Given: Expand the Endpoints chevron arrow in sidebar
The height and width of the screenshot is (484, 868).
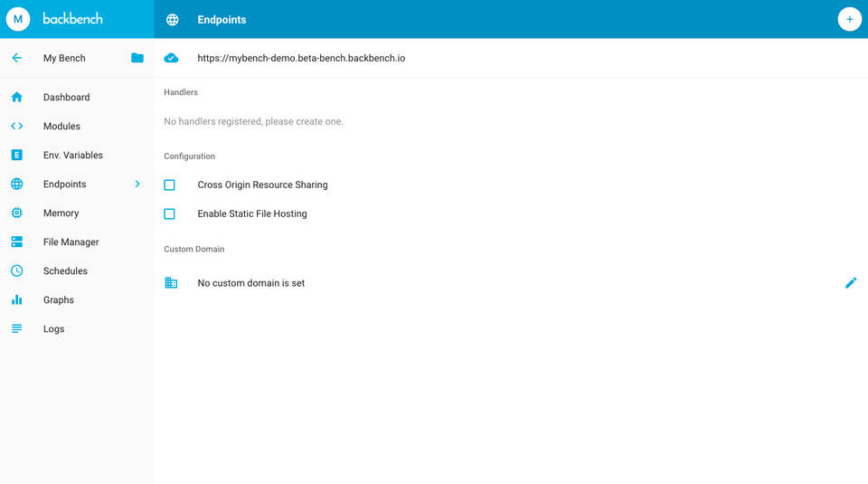Looking at the screenshot, I should coord(137,184).
